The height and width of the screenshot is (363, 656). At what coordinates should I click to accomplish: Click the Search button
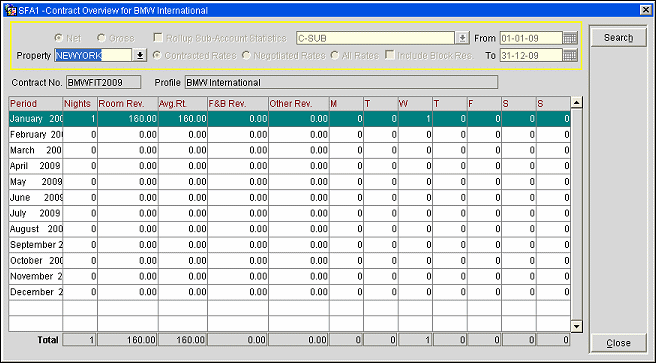pos(618,38)
